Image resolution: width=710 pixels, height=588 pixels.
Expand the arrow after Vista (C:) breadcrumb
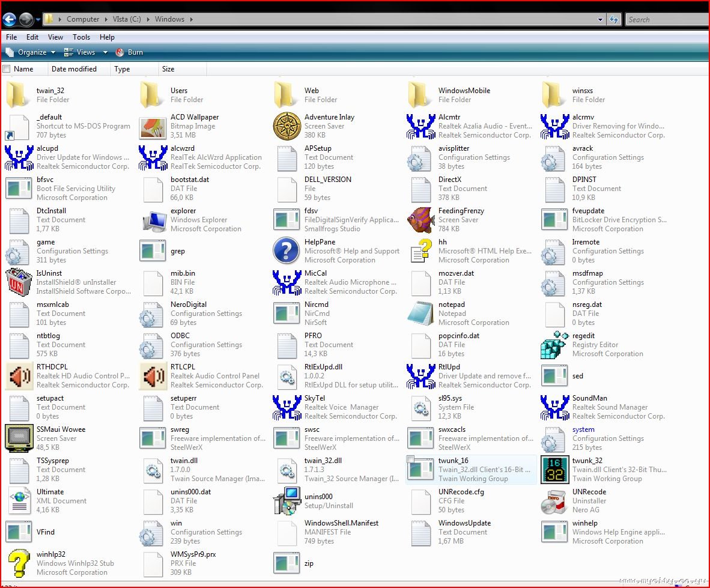coord(148,19)
